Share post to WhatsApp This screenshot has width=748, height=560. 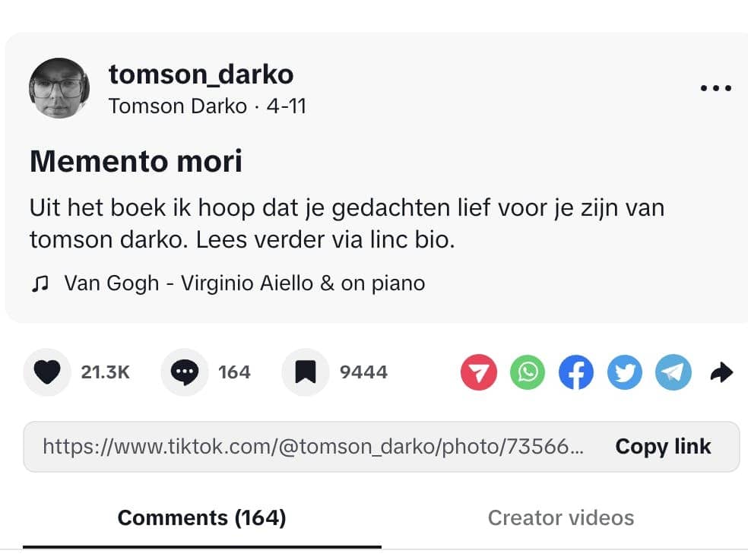point(528,372)
